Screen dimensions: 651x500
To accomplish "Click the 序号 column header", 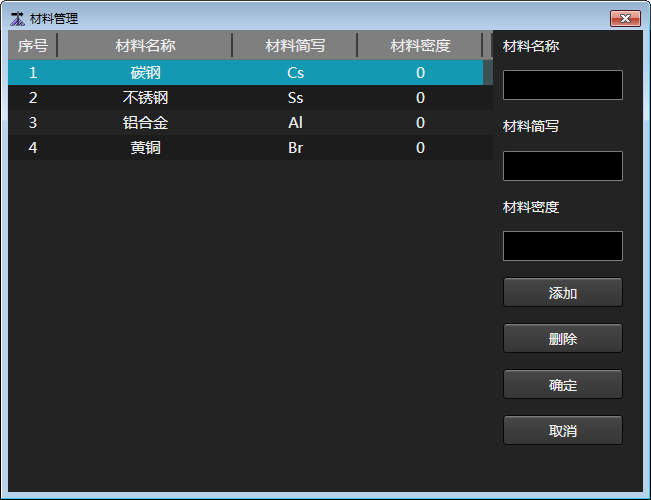I will (33, 45).
